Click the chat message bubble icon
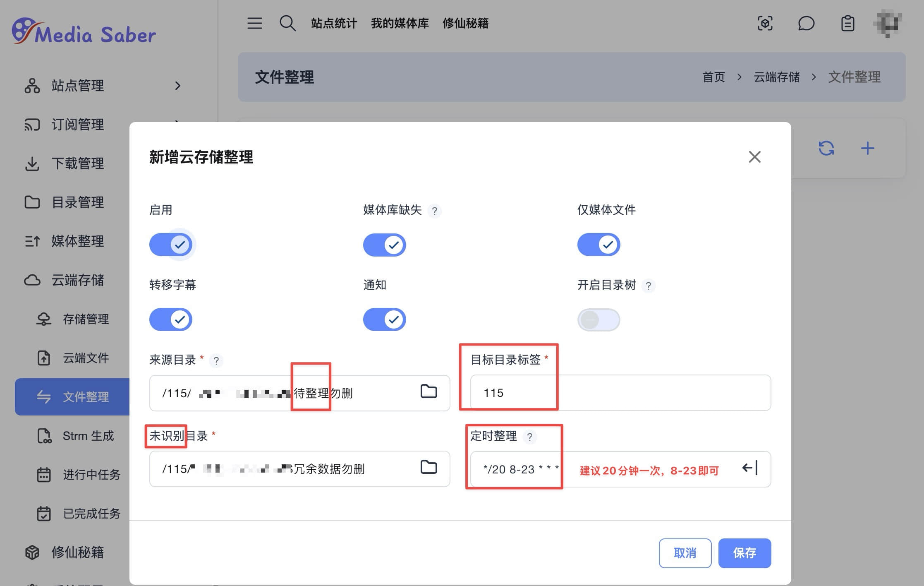Image resolution: width=924 pixels, height=586 pixels. click(x=806, y=24)
